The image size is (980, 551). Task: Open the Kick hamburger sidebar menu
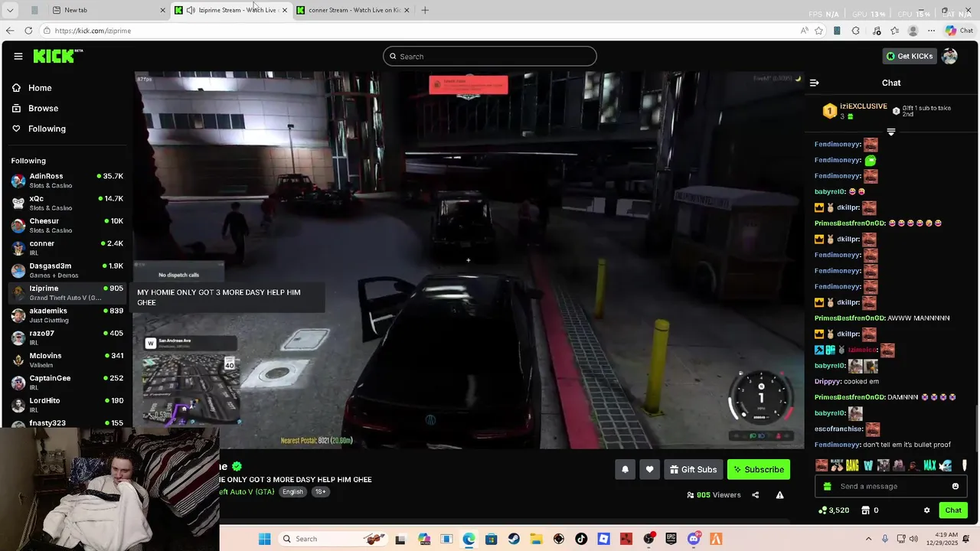[x=18, y=56]
